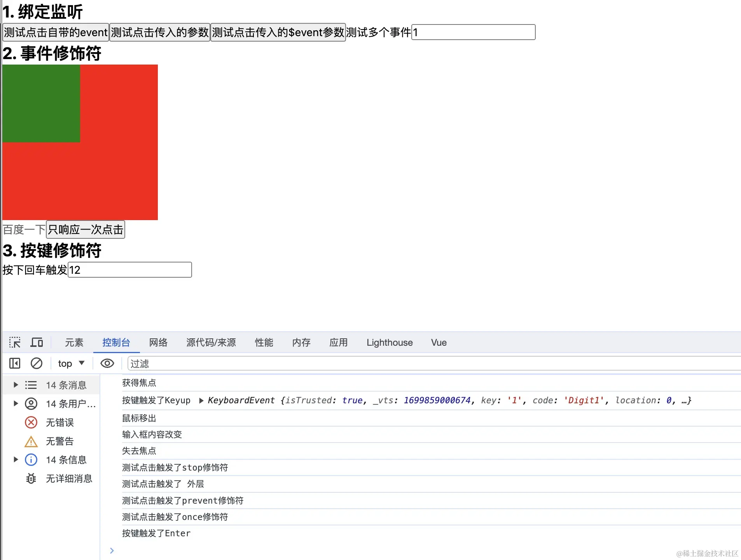Click the console prompt chevron

pyautogui.click(x=112, y=551)
